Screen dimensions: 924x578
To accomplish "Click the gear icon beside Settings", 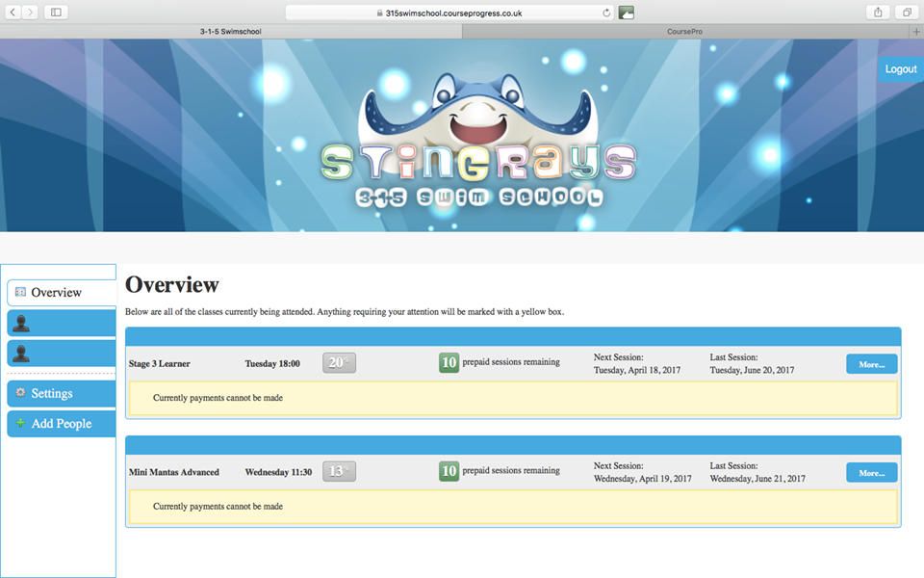I will pyautogui.click(x=20, y=393).
